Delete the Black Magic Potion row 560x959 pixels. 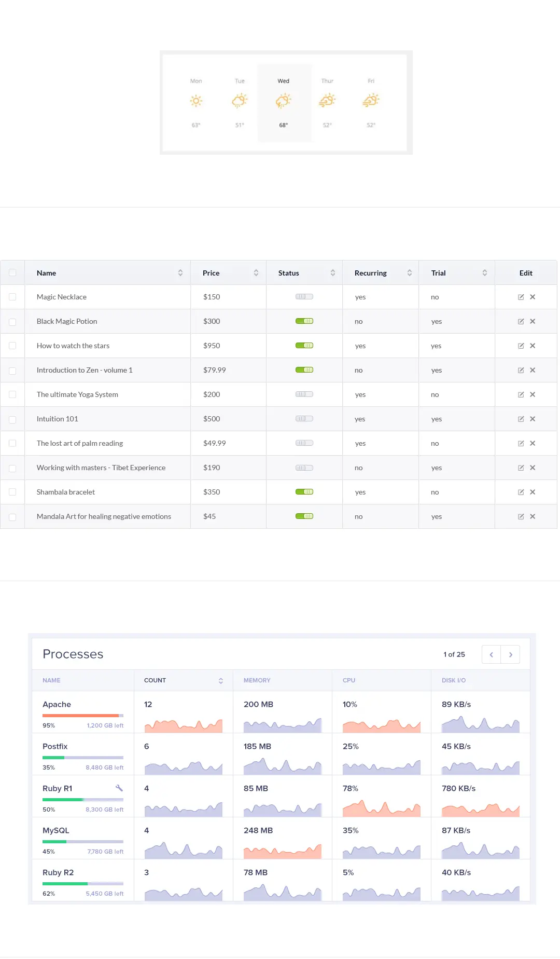pyautogui.click(x=533, y=322)
